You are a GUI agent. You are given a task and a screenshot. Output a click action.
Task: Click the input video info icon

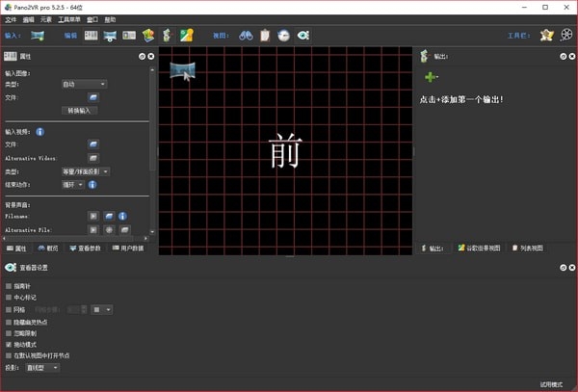point(39,132)
